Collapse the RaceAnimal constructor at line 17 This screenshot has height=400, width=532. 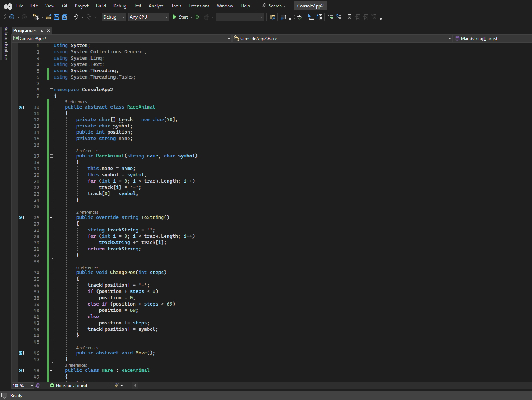point(51,156)
